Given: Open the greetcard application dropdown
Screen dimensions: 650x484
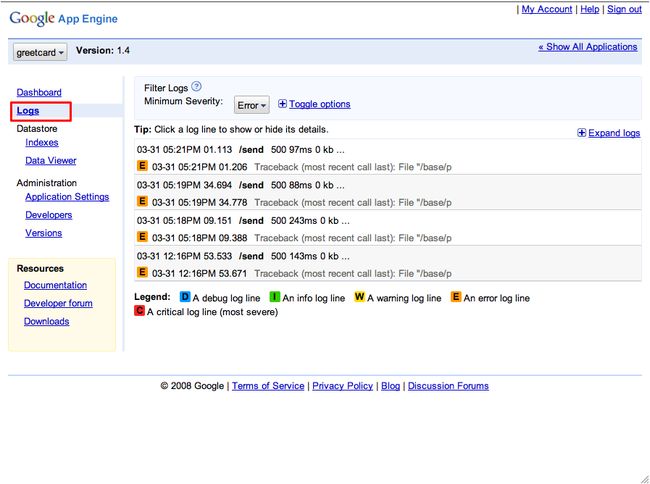Looking at the screenshot, I should click(40, 53).
